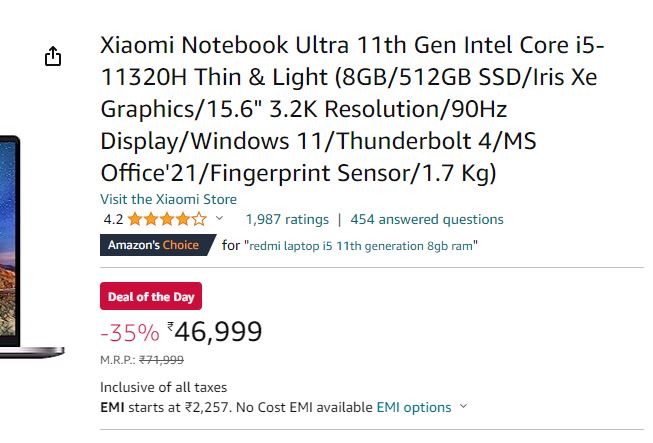Expand the star rating breakdown chevron
This screenshot has width=653, height=443.
[x=219, y=218]
